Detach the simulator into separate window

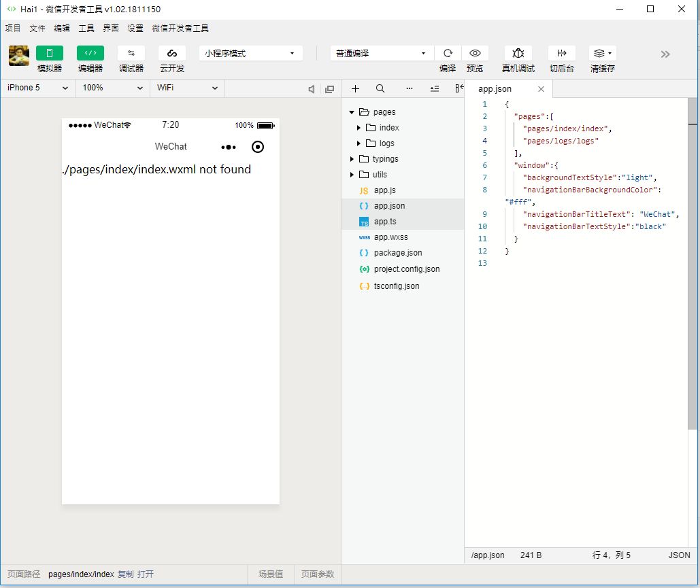(329, 89)
